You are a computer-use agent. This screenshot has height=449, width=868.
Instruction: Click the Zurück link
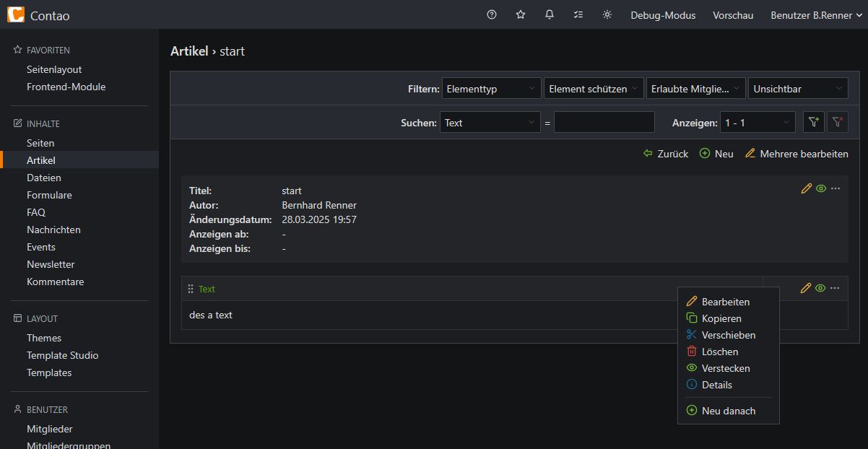pos(666,154)
